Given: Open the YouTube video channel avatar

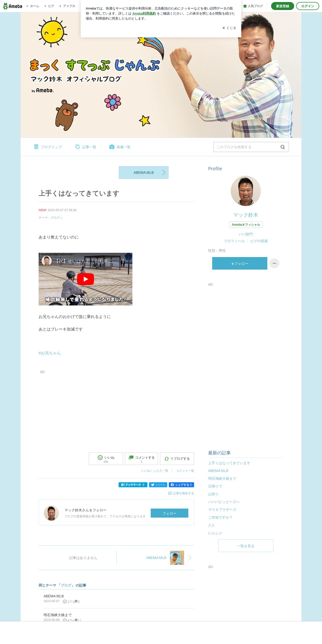Looking at the screenshot, I should tap(47, 261).
